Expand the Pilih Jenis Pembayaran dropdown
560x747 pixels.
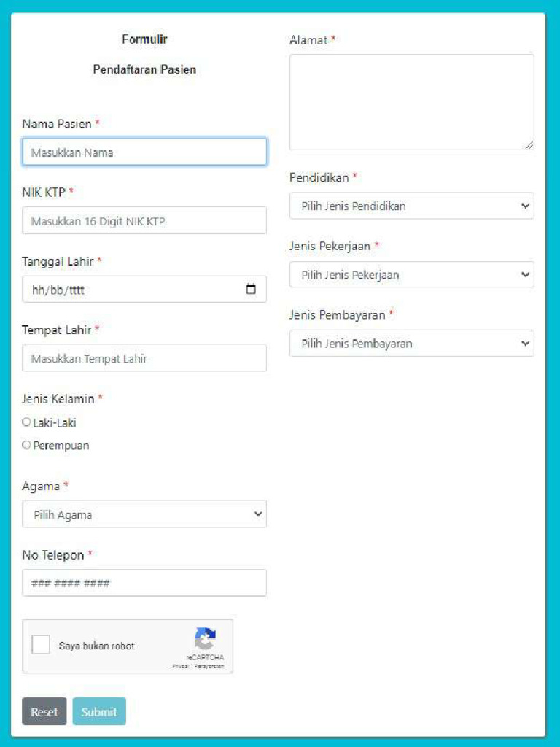pyautogui.click(x=411, y=344)
